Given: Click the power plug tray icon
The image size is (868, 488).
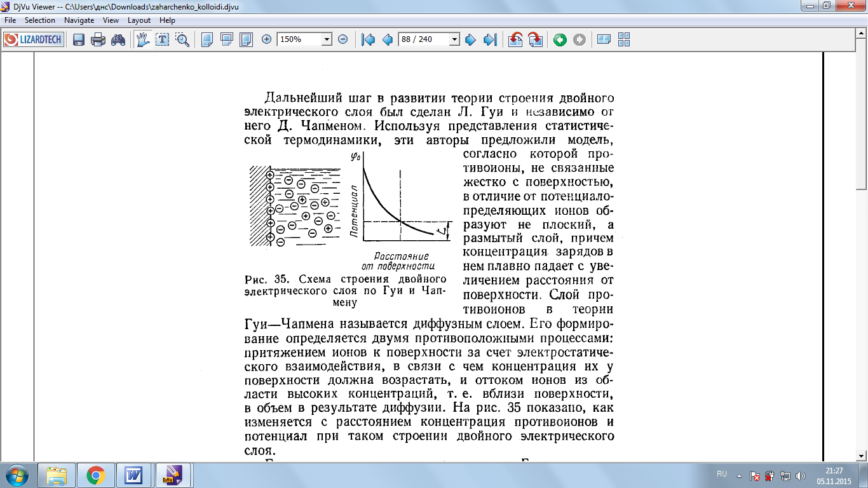Looking at the screenshot, I should tap(770, 475).
